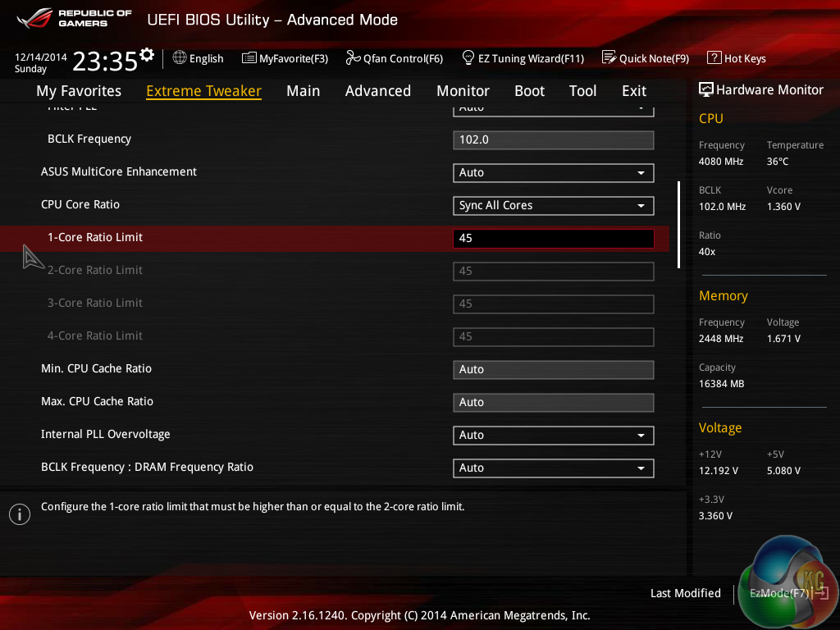840x630 pixels.
Task: Click 4-Core Ratio Limit field
Action: point(554,336)
